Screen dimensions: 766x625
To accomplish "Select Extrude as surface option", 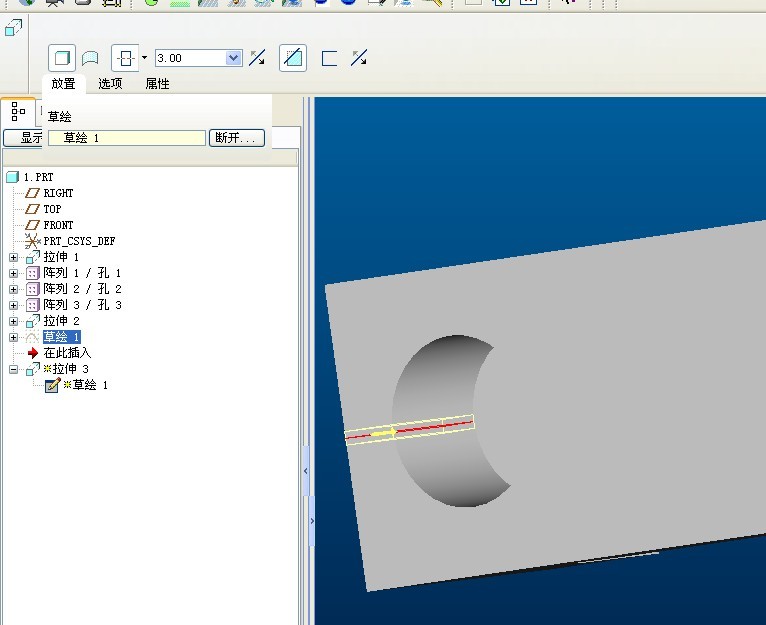I will 90,58.
